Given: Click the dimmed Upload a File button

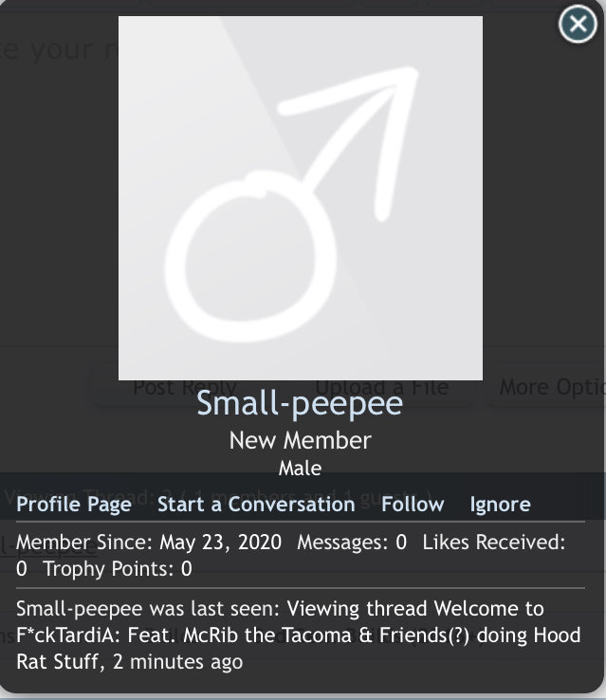Looking at the screenshot, I should [x=382, y=388].
